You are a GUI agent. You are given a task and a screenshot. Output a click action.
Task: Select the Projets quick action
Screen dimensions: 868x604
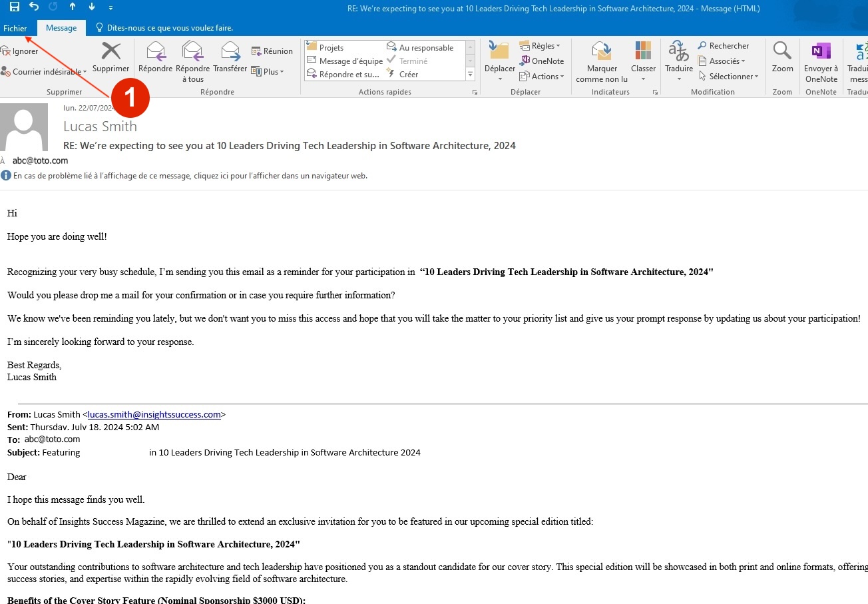[325, 47]
